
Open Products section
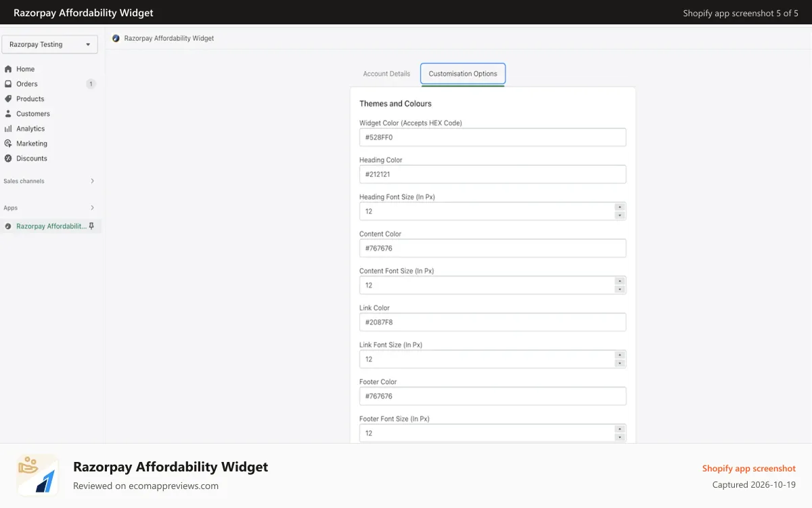click(30, 99)
